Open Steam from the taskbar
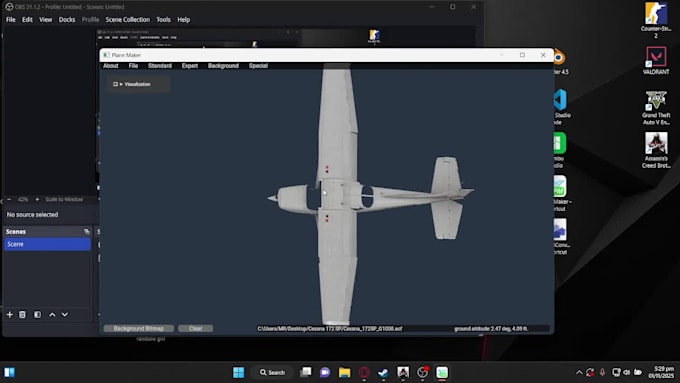 [x=383, y=372]
